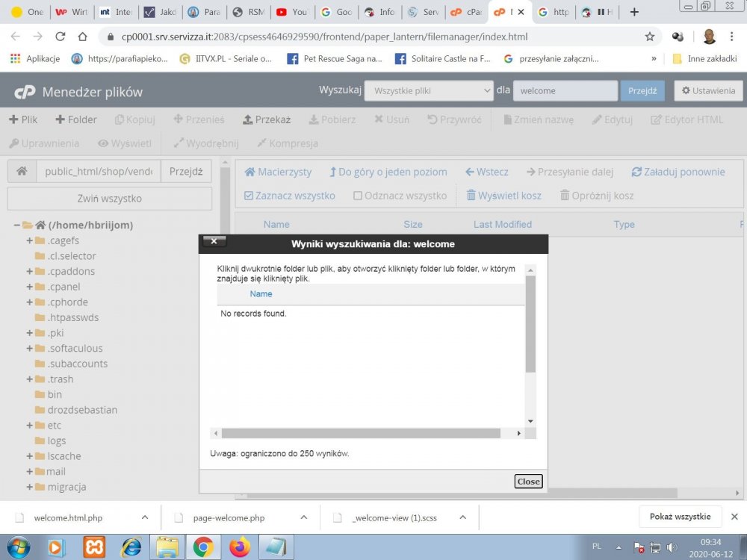The image size is (747, 560).
Task: Go back with Wstecz
Action: pos(487,172)
